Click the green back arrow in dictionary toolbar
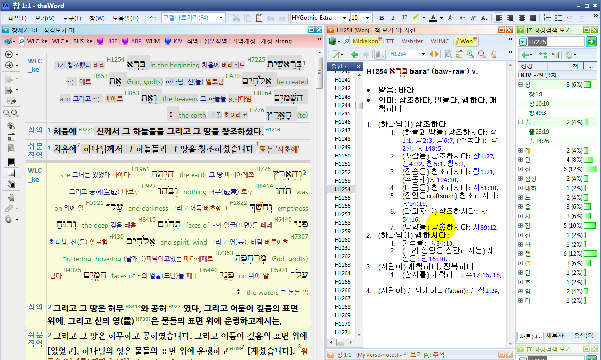 coord(355,54)
